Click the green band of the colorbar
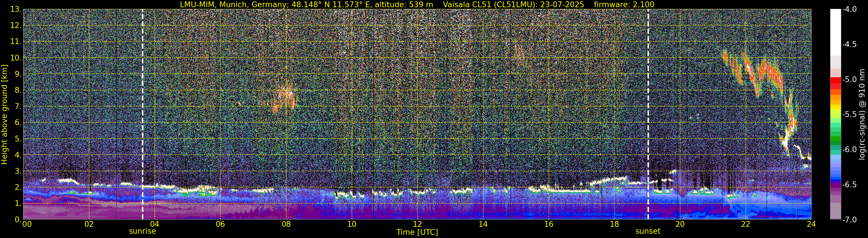 pos(835,139)
